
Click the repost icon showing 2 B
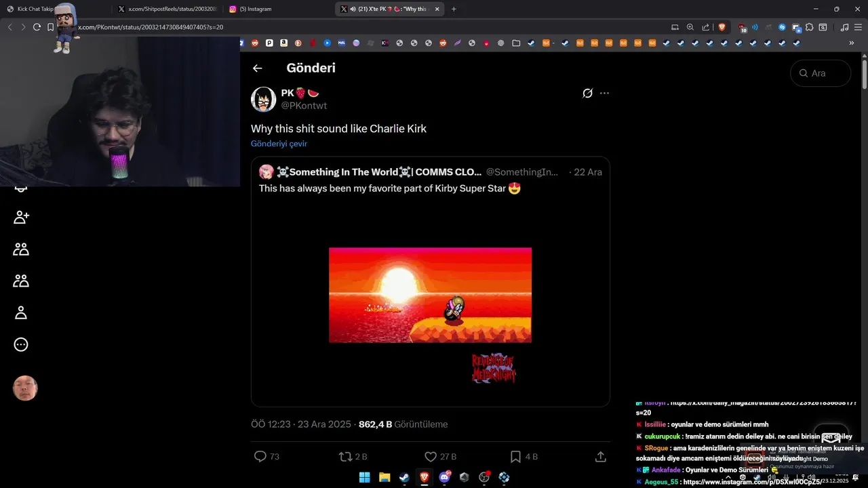click(x=345, y=457)
